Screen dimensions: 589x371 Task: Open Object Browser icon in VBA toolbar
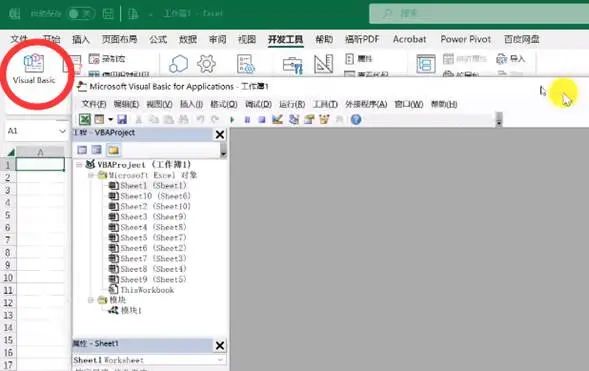click(324, 119)
